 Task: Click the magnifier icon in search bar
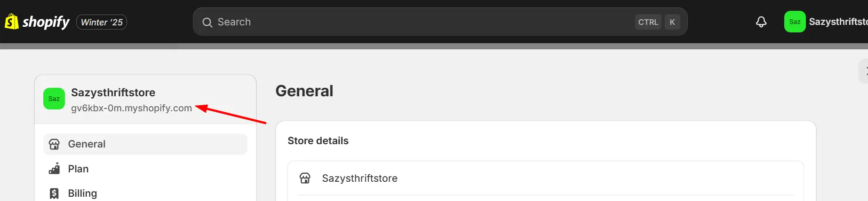(x=207, y=22)
